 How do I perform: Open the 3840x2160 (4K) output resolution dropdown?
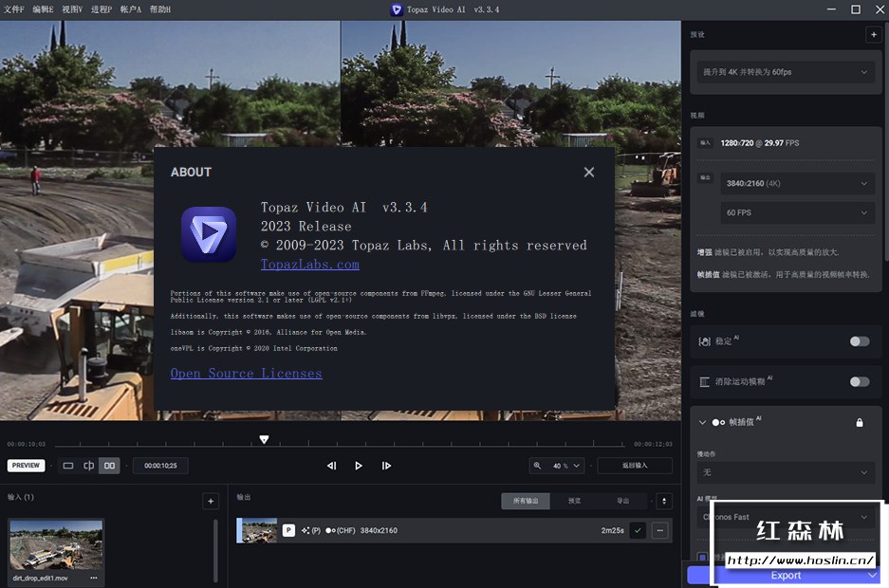pyautogui.click(x=797, y=184)
